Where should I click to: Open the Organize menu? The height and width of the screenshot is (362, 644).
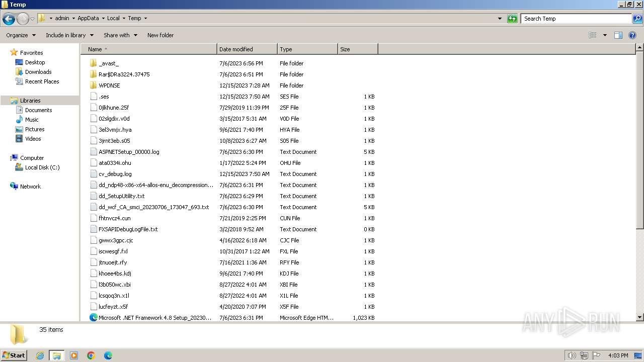21,35
